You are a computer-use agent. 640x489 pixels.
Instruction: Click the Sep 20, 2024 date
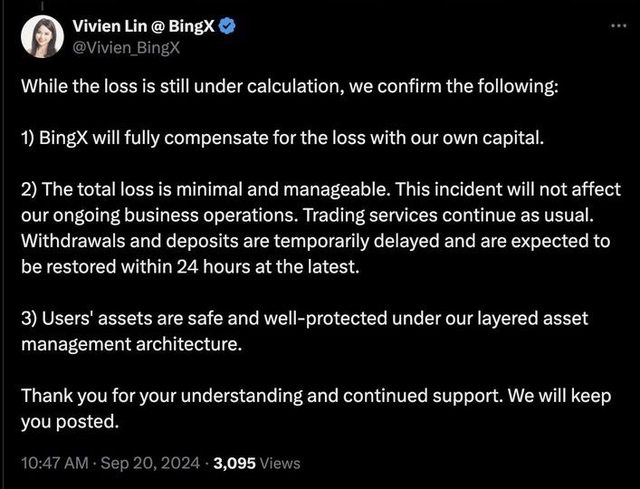coord(152,463)
